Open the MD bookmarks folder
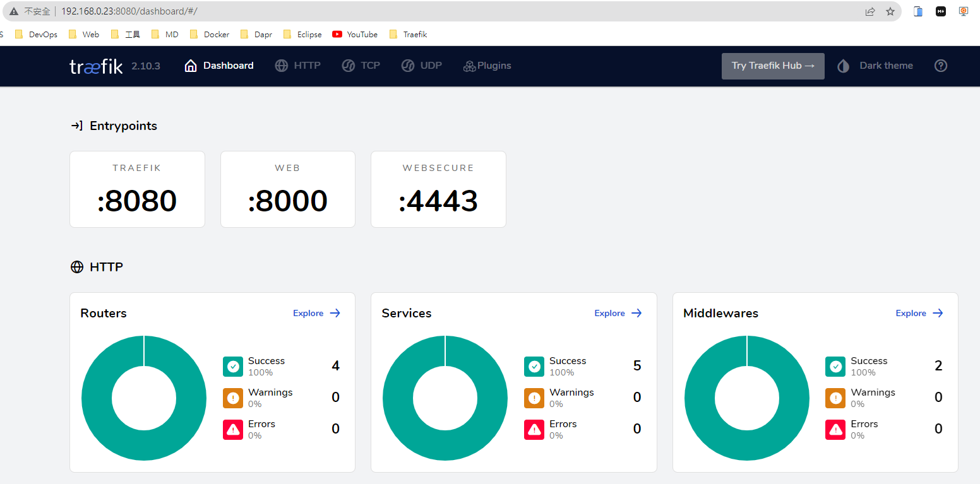This screenshot has width=980, height=484. tap(165, 35)
